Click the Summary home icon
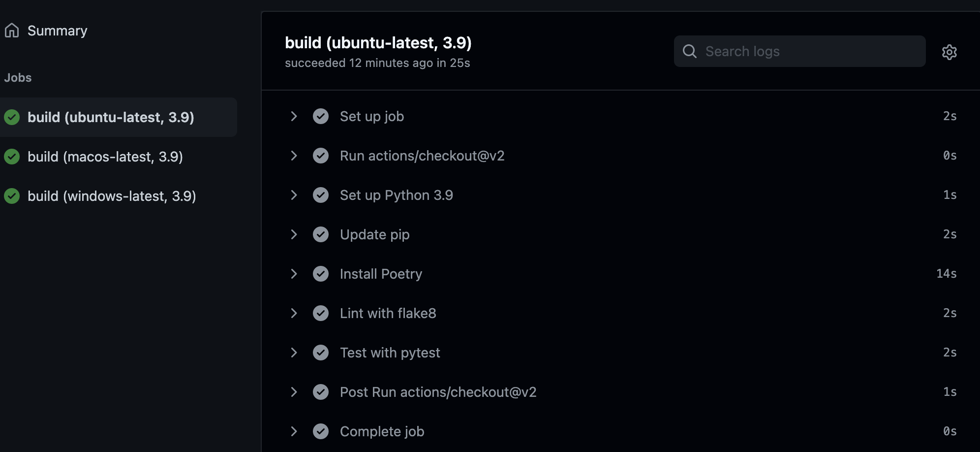Viewport: 980px width, 452px height. (x=12, y=31)
